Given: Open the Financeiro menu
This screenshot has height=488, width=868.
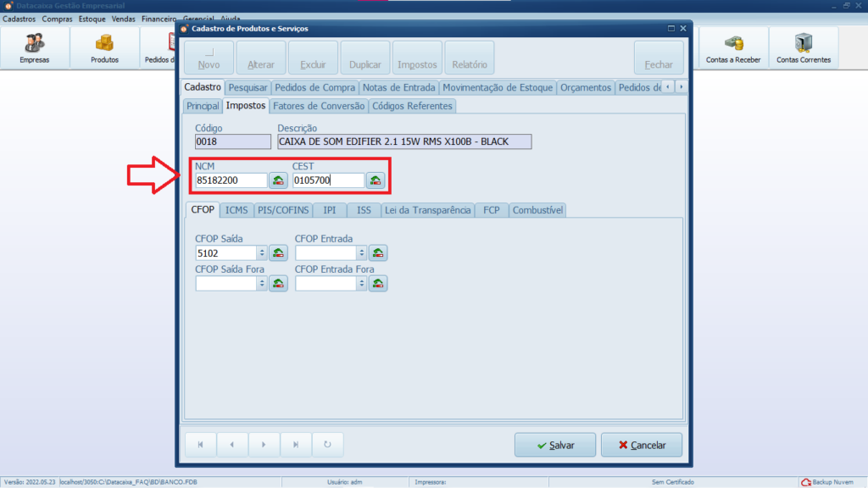Looking at the screenshot, I should 159,18.
